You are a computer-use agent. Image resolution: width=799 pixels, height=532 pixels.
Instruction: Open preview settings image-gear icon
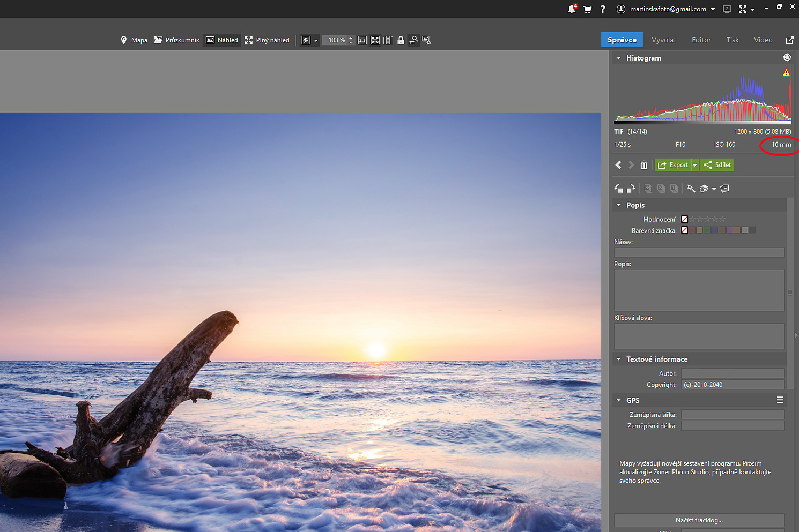426,40
